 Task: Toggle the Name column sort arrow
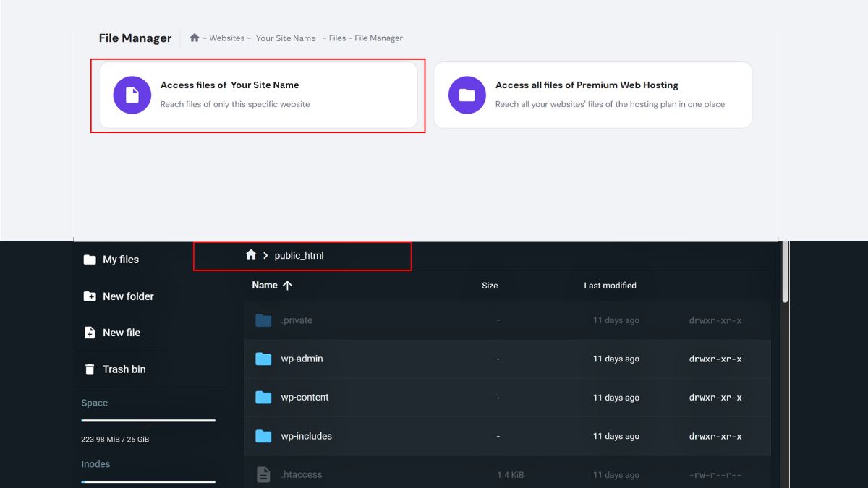(288, 285)
